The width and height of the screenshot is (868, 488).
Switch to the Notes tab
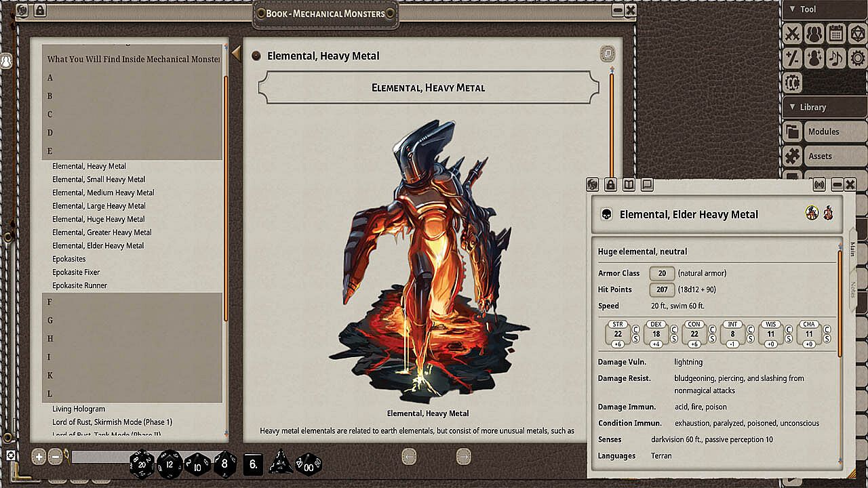[852, 289]
